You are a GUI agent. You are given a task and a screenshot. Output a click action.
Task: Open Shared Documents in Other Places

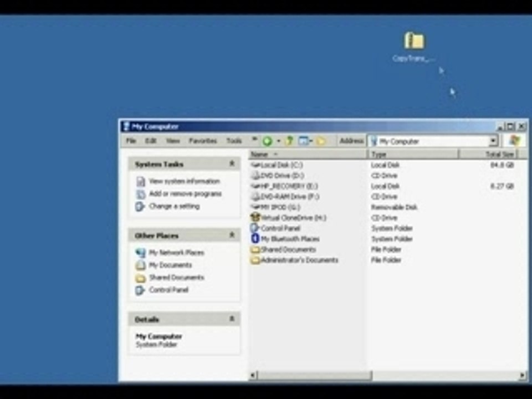pos(177,278)
